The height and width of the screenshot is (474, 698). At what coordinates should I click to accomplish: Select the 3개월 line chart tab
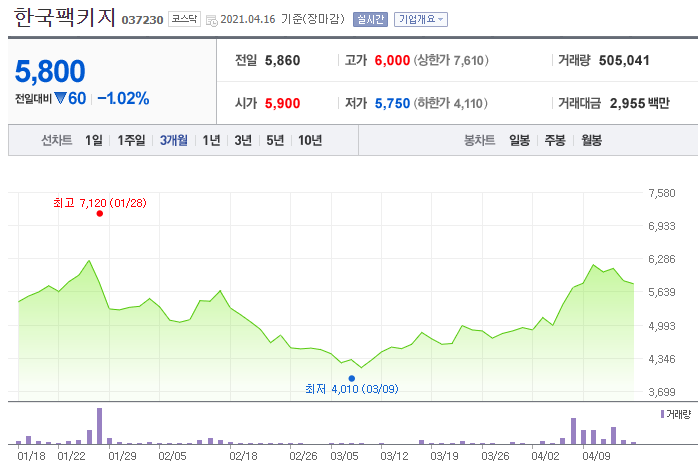[x=174, y=141]
